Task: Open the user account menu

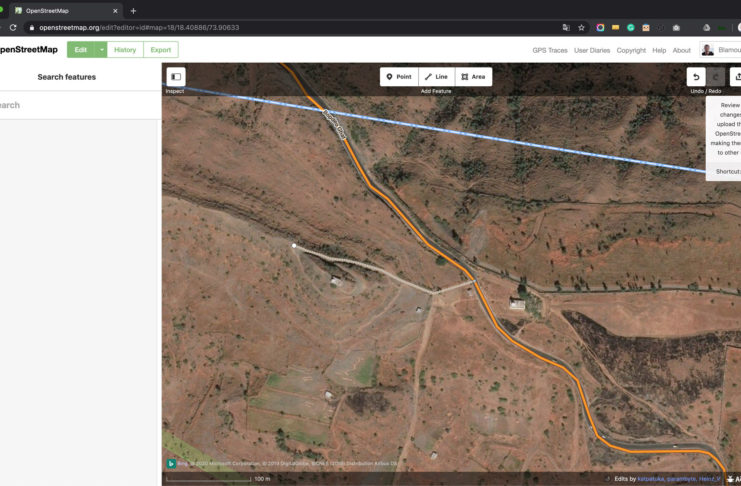Action: [x=721, y=50]
